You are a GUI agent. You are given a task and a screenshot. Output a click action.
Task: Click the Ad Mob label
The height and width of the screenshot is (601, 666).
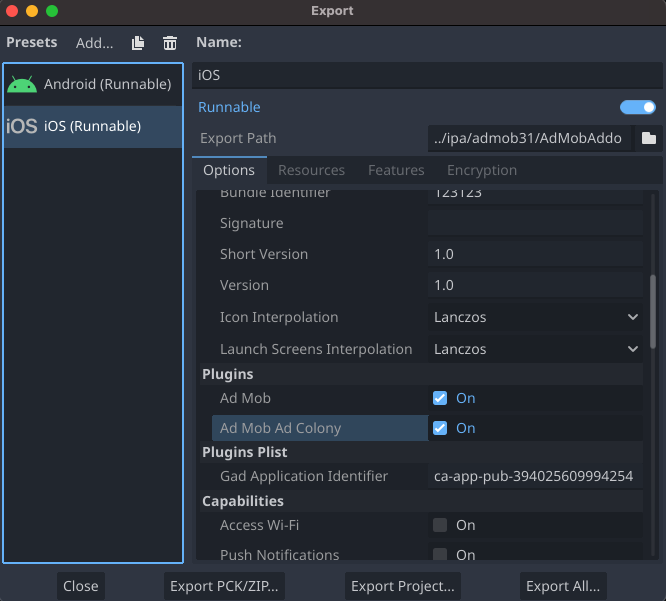[245, 398]
